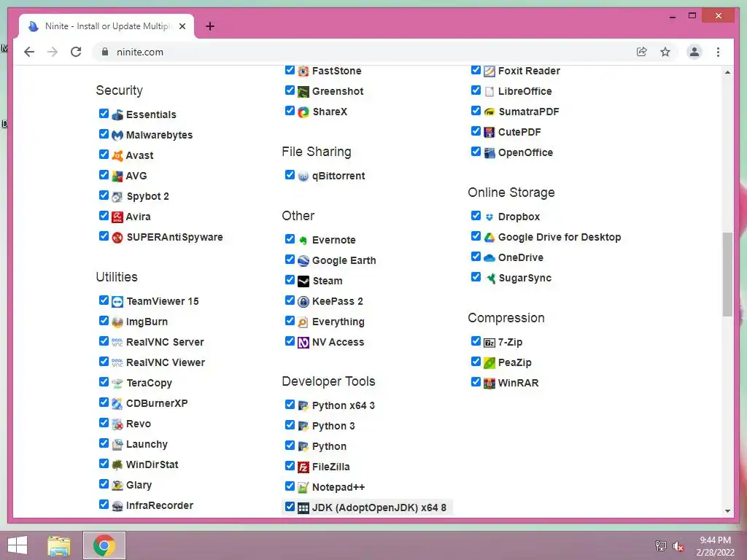The width and height of the screenshot is (747, 560).
Task: Click the share page icon
Action: click(x=642, y=52)
